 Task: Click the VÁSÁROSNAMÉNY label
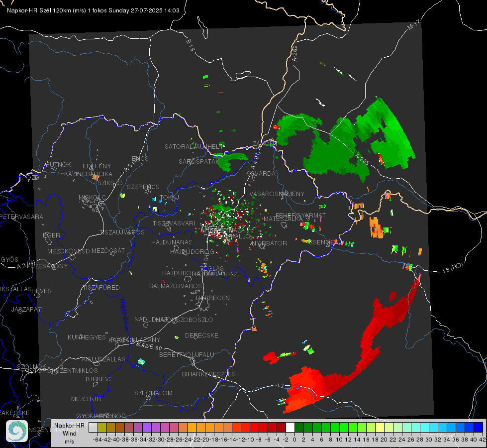click(277, 194)
